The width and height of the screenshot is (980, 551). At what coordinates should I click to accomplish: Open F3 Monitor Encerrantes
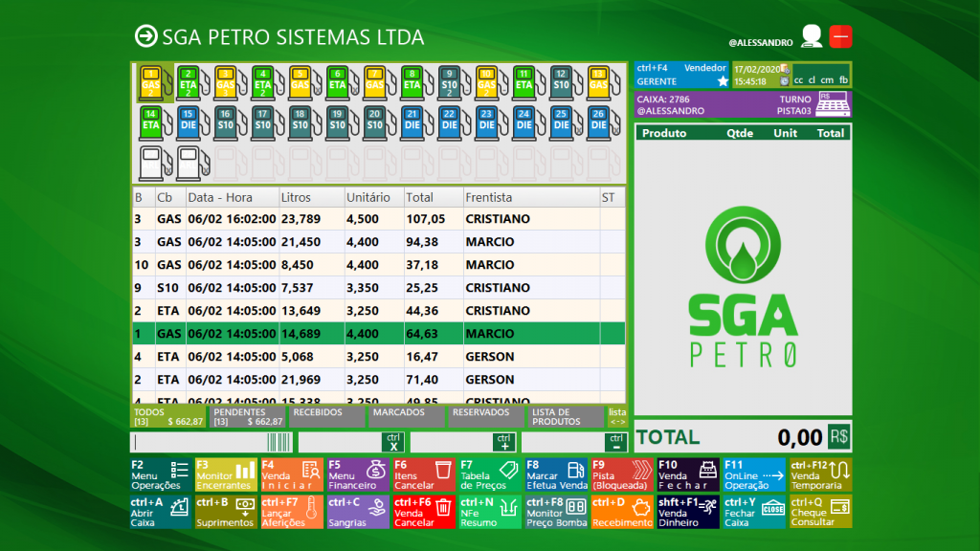point(226,474)
